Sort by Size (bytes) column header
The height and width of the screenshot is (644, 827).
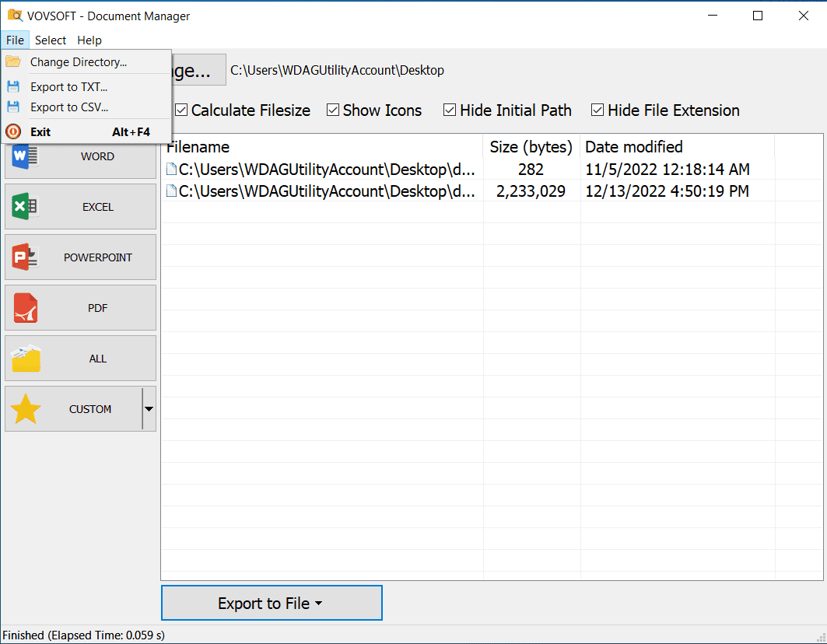tap(531, 147)
